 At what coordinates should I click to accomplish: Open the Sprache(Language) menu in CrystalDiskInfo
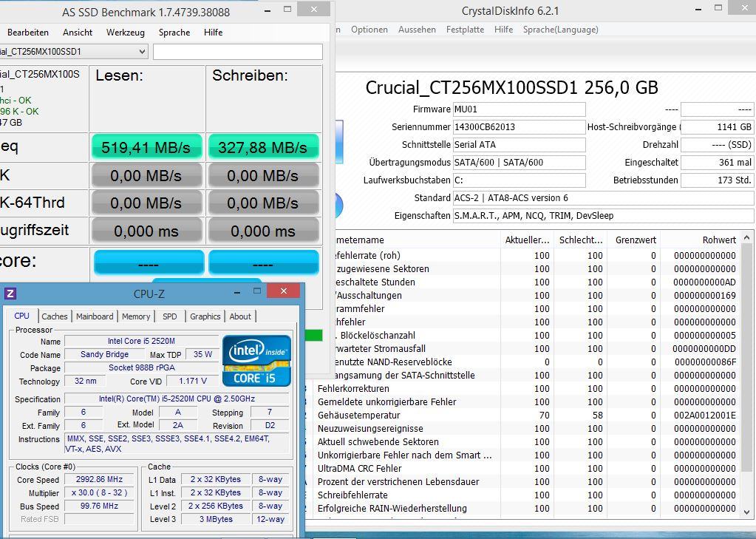coord(561,30)
